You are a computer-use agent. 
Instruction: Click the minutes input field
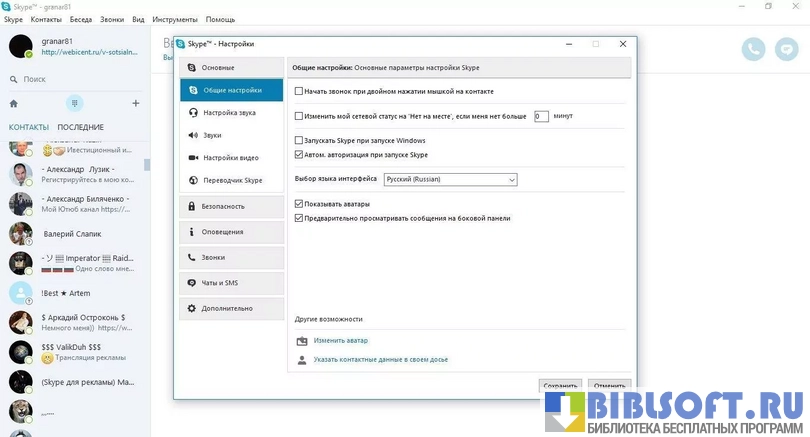coord(541,116)
